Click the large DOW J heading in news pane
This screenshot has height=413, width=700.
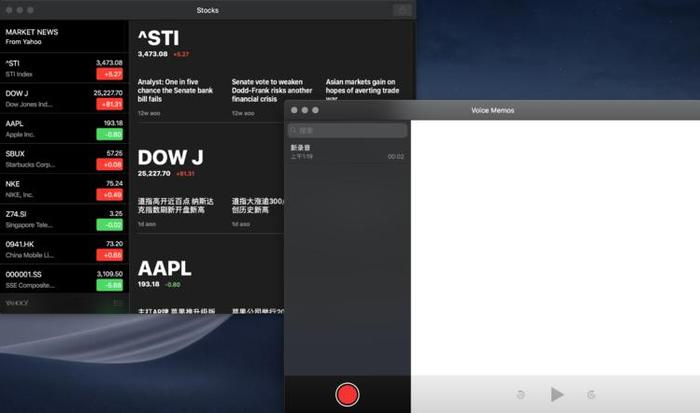click(170, 158)
